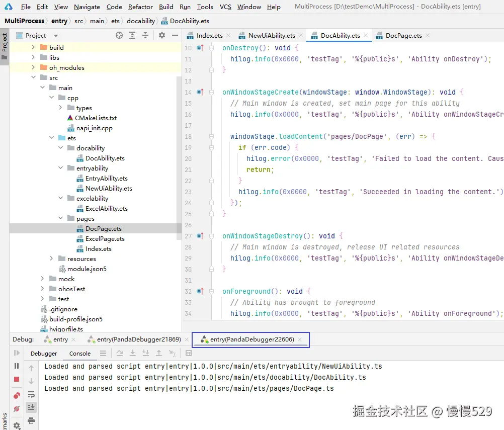Click Collapse All in Project panel
The image size is (504, 430).
145,35
